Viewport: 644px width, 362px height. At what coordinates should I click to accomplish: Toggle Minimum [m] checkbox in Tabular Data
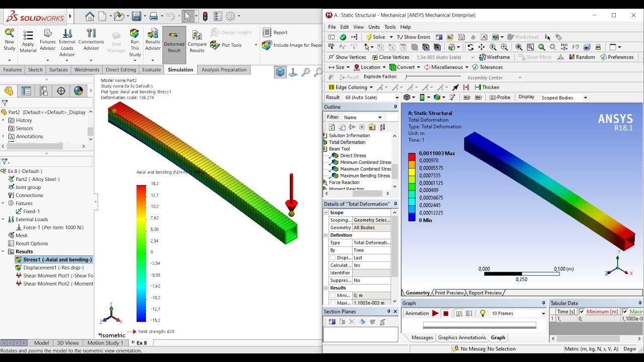(582, 311)
